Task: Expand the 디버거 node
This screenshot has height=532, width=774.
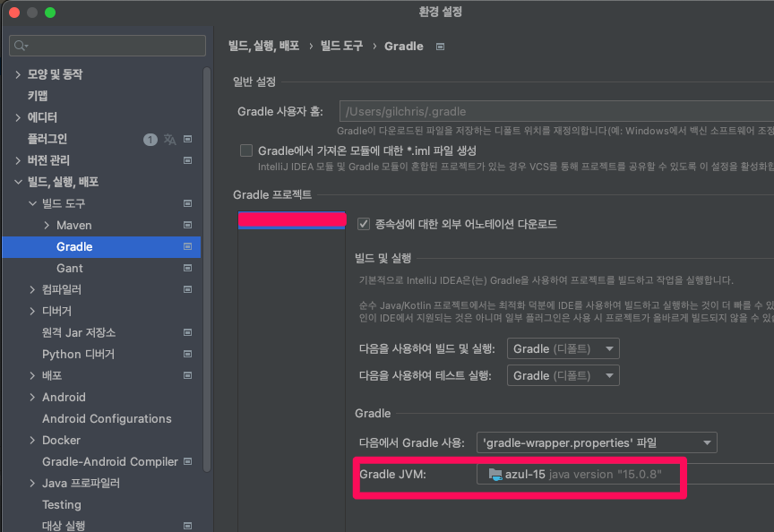Action: click(32, 311)
